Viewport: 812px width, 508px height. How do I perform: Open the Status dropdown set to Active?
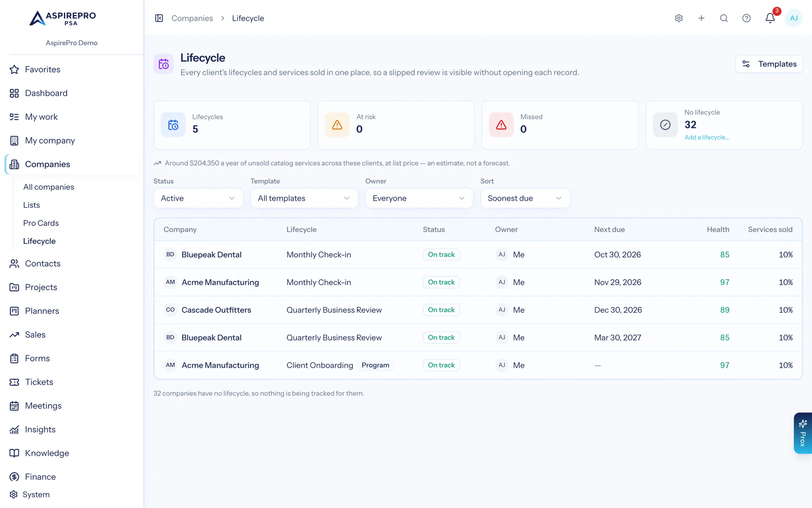[x=198, y=198]
